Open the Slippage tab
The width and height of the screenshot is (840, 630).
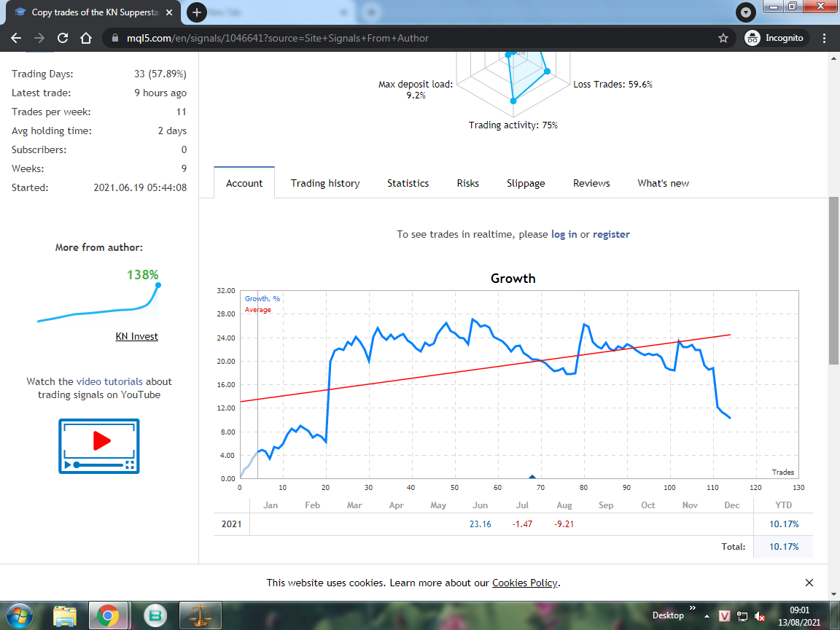(x=526, y=183)
